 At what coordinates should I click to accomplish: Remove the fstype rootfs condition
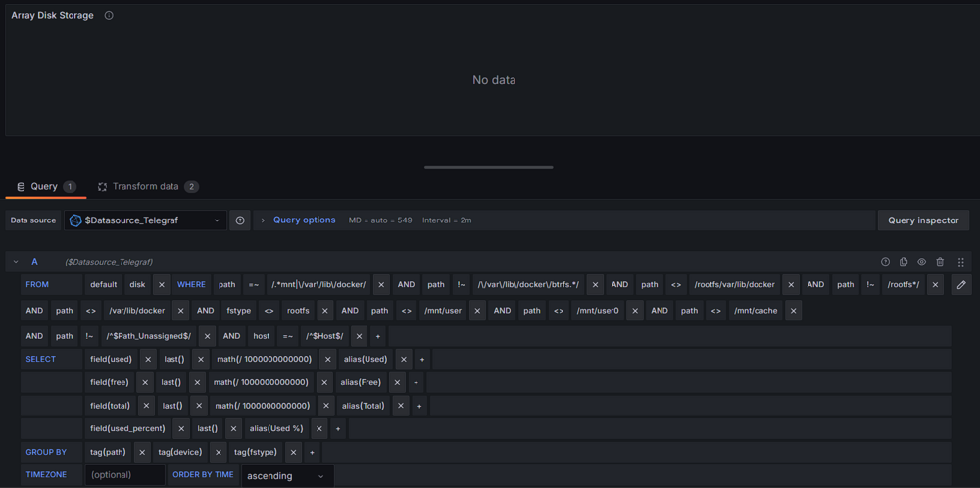(325, 311)
